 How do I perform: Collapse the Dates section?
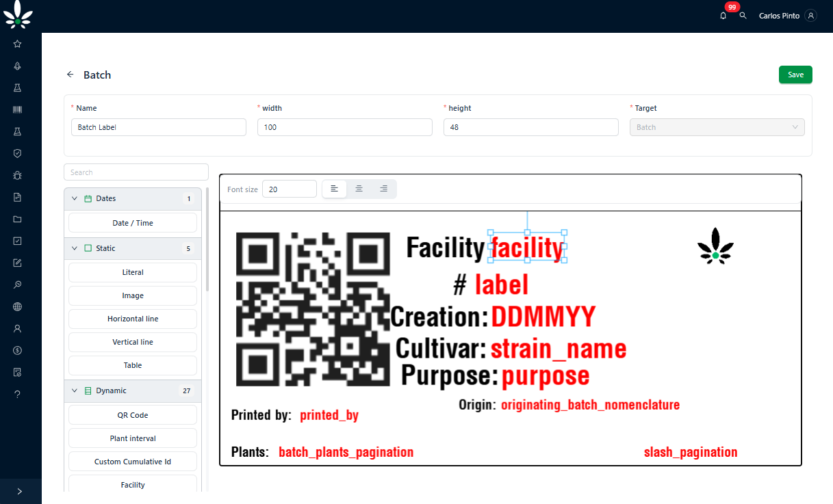tap(75, 198)
